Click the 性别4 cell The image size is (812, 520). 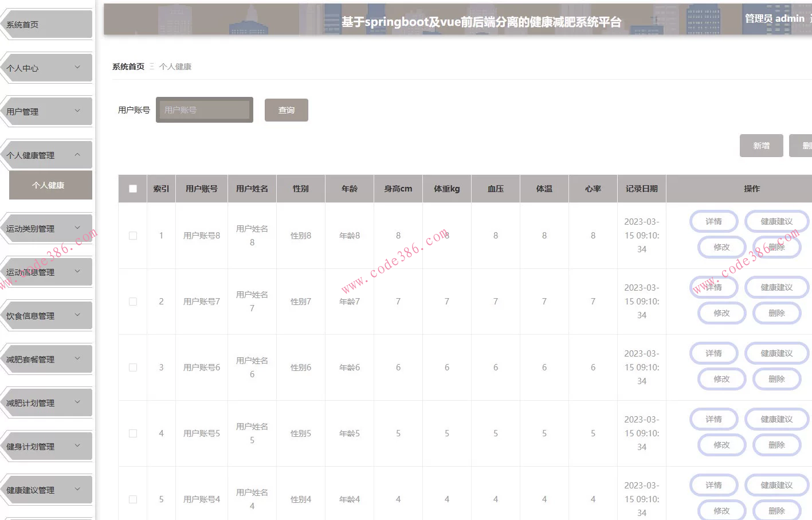[x=301, y=499]
